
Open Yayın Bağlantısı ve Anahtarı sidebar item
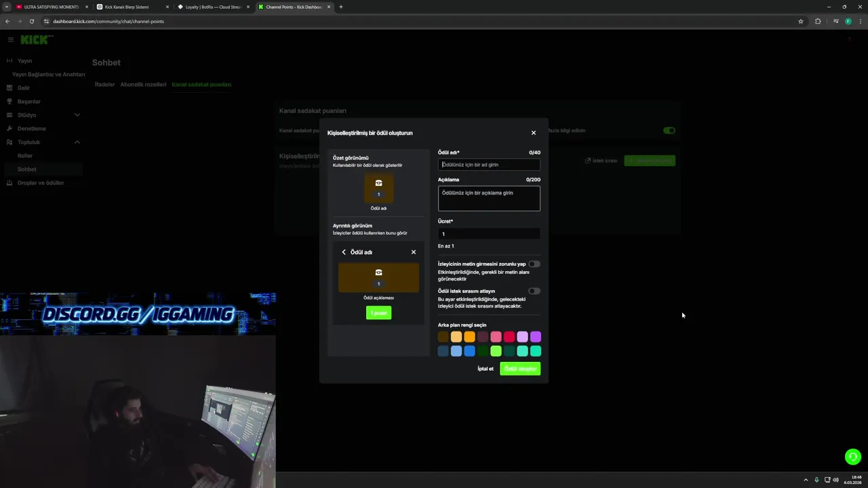pyautogui.click(x=48, y=75)
